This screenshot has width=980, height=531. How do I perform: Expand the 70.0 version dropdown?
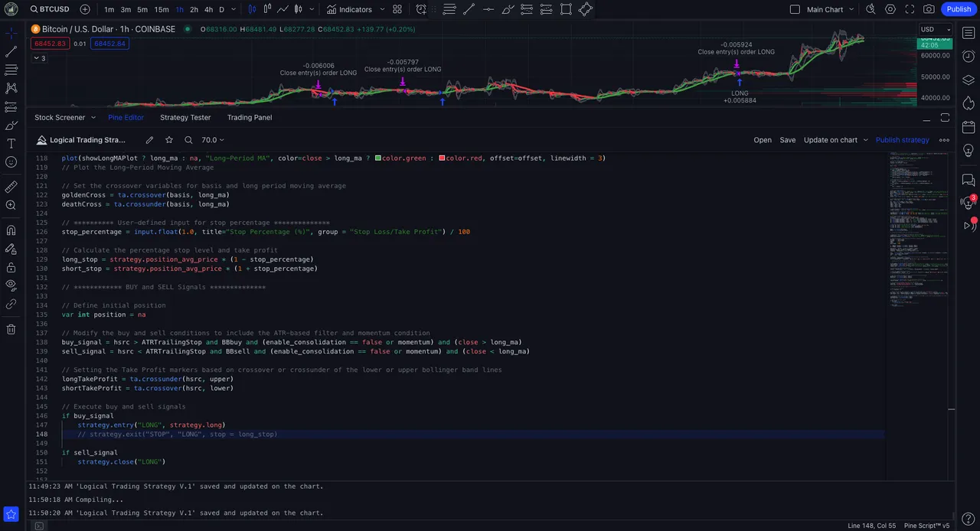coord(213,140)
